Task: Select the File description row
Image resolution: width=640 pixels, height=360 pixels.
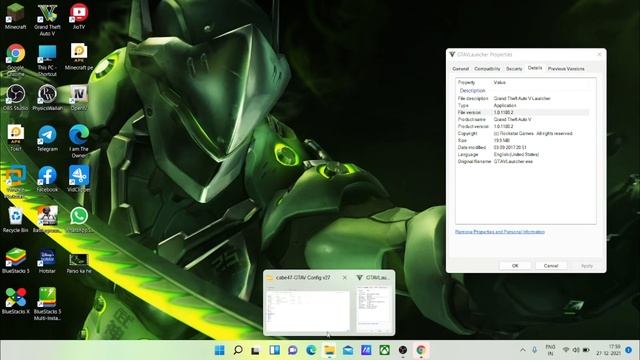Action: [x=523, y=98]
